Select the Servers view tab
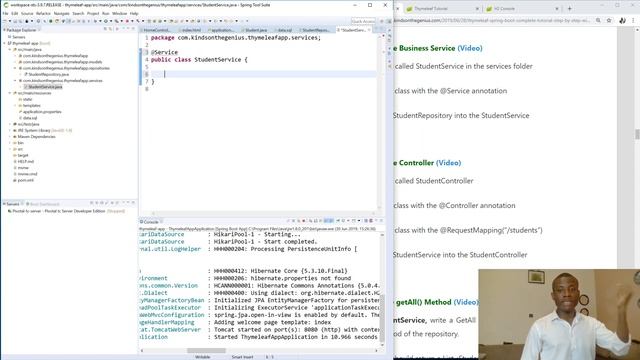This screenshot has height=360, width=640. tap(12, 204)
